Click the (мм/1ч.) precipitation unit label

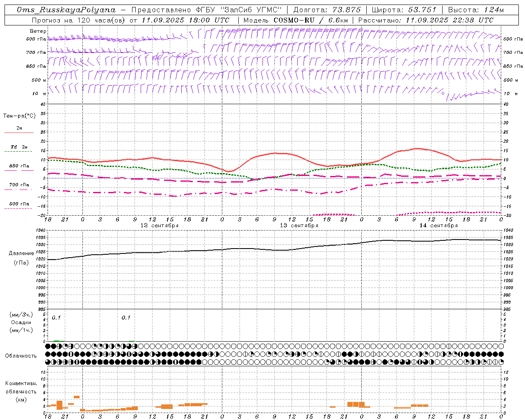pyautogui.click(x=21, y=330)
